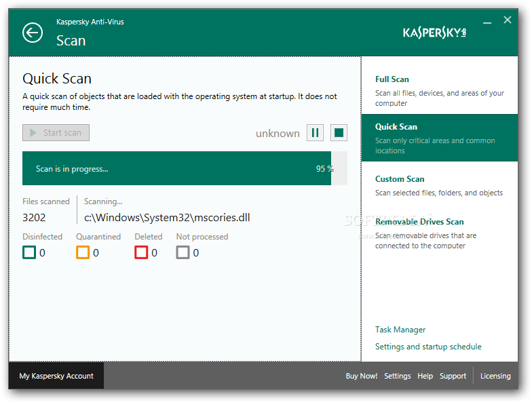Image resolution: width=532 pixels, height=403 pixels.
Task: Click the 'Disinfected' label
Action: [x=42, y=236]
